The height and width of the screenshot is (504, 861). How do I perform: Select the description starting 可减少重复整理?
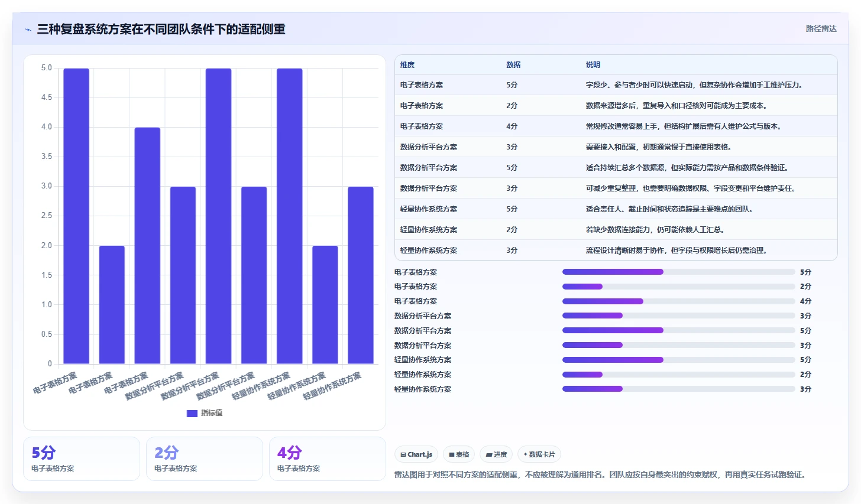(691, 188)
